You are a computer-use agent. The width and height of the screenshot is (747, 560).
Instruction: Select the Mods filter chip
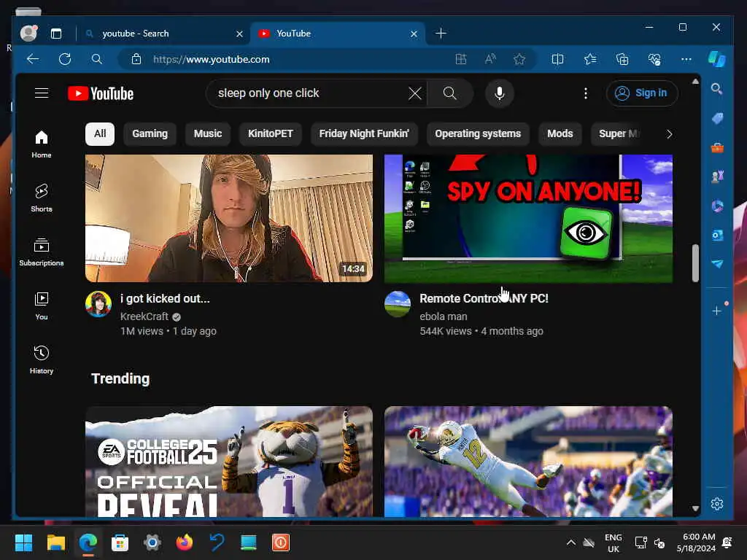(x=560, y=134)
